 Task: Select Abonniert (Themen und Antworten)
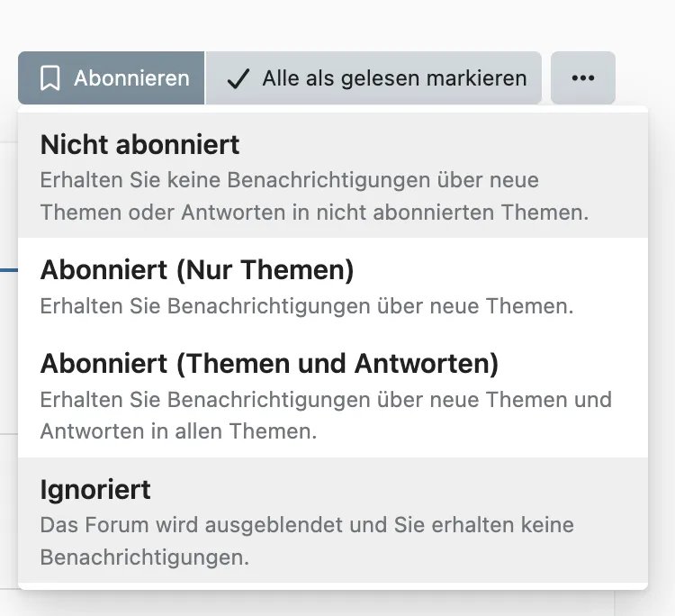click(x=333, y=394)
